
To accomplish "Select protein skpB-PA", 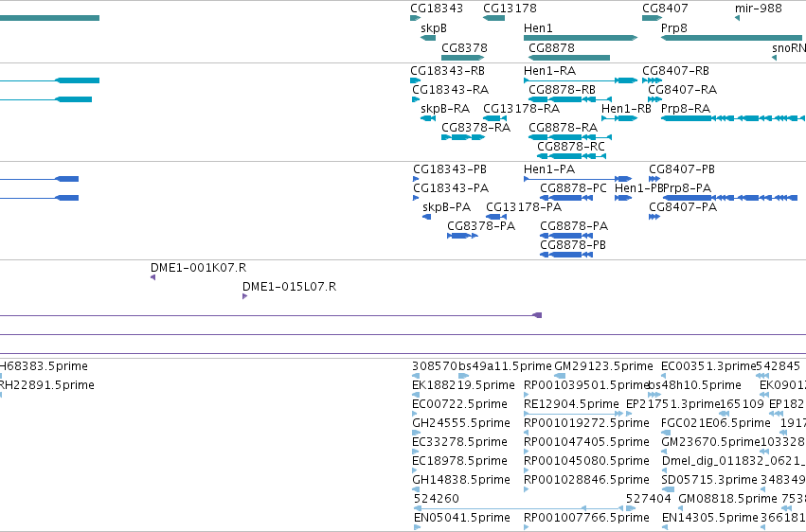I will [x=447, y=207].
